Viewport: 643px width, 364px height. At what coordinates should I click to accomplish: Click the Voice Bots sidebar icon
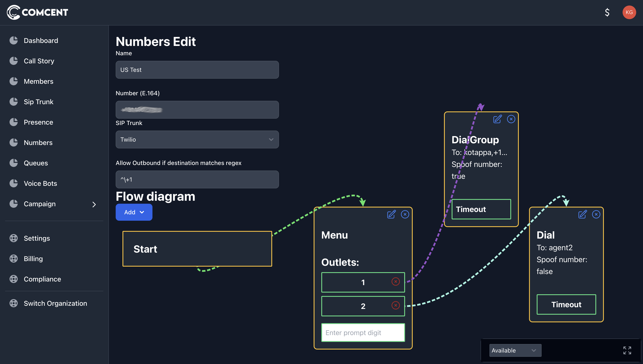(14, 183)
